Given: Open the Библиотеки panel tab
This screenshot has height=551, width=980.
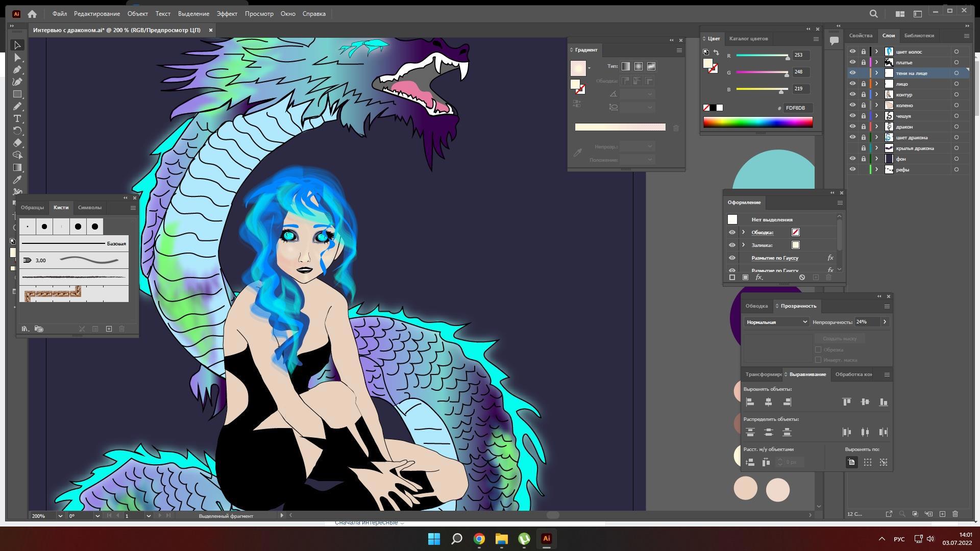Looking at the screenshot, I should pos(919,36).
